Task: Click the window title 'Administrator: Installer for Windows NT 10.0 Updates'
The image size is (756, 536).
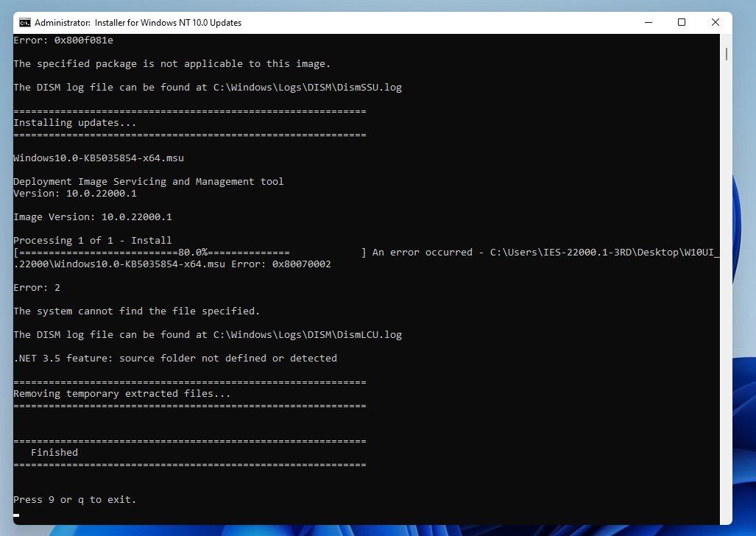Action: coord(138,23)
